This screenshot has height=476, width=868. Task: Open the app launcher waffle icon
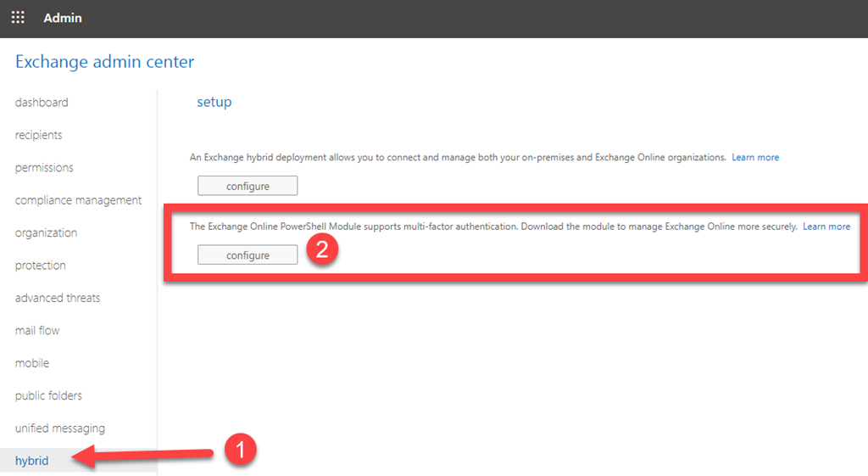pos(18,18)
